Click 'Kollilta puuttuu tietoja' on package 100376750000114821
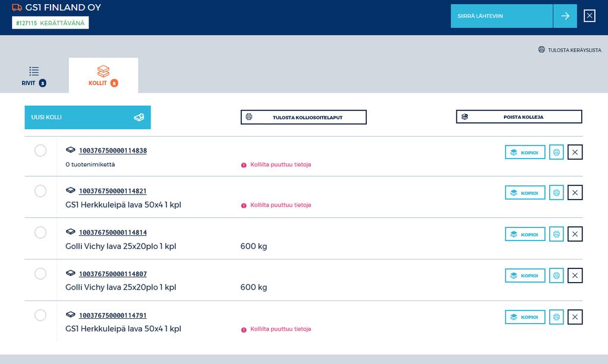 [281, 205]
